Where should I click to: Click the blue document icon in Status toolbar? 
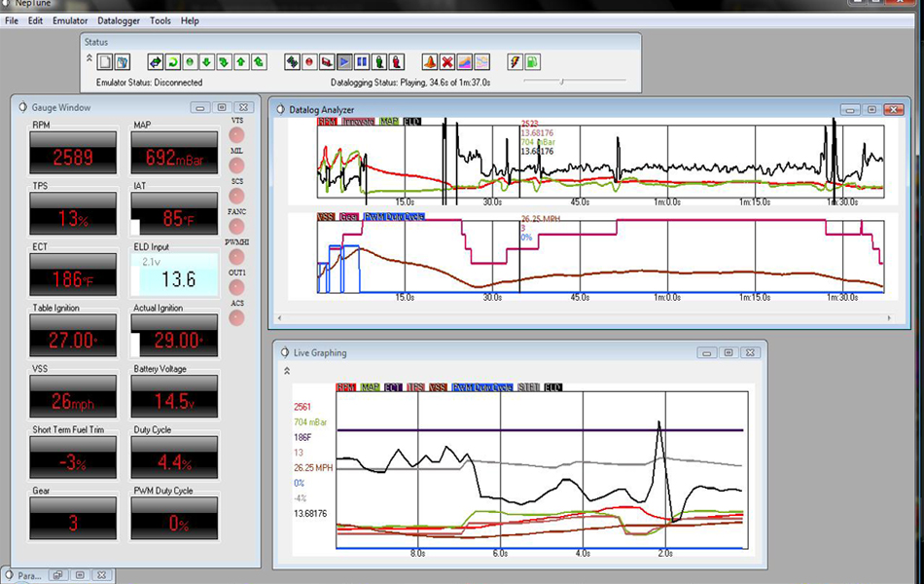click(122, 62)
